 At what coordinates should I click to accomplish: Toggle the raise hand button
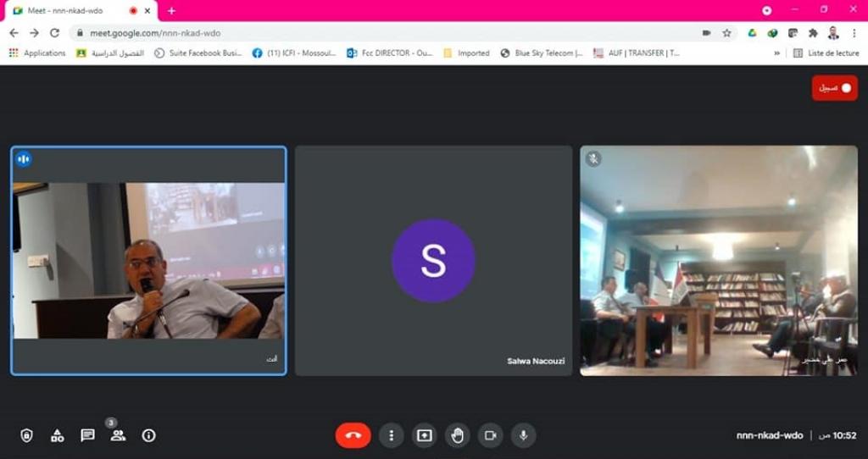click(458, 435)
